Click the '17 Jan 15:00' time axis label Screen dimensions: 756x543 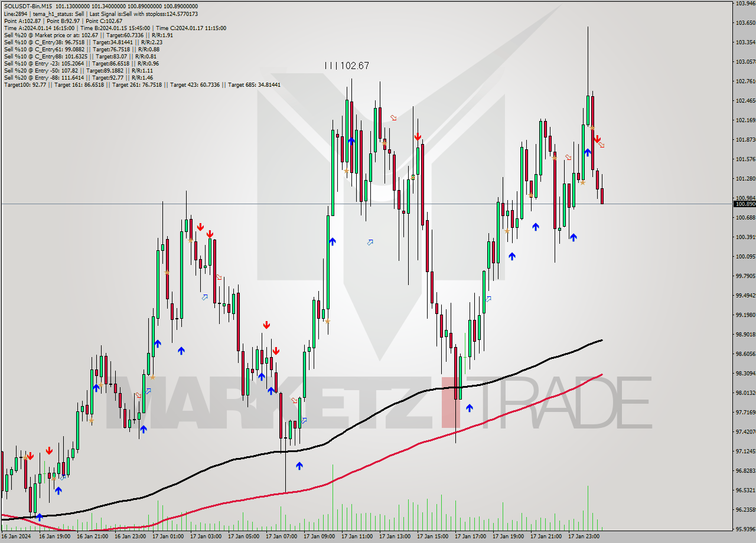point(432,537)
